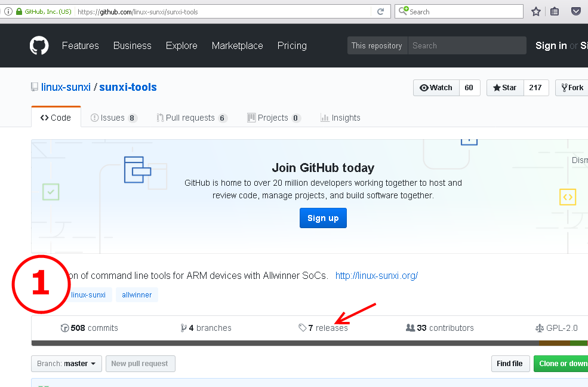Open the Insights tab
The image size is (588, 387).
[340, 118]
